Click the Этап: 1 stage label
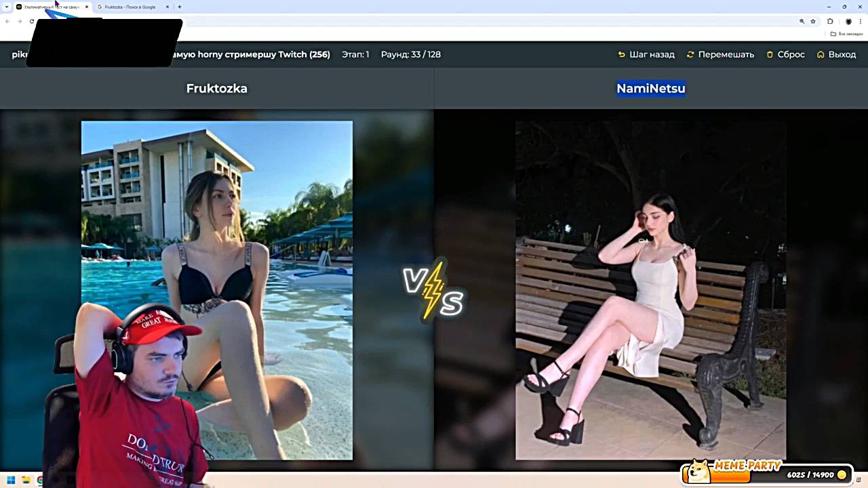The width and height of the screenshot is (868, 488). point(355,54)
